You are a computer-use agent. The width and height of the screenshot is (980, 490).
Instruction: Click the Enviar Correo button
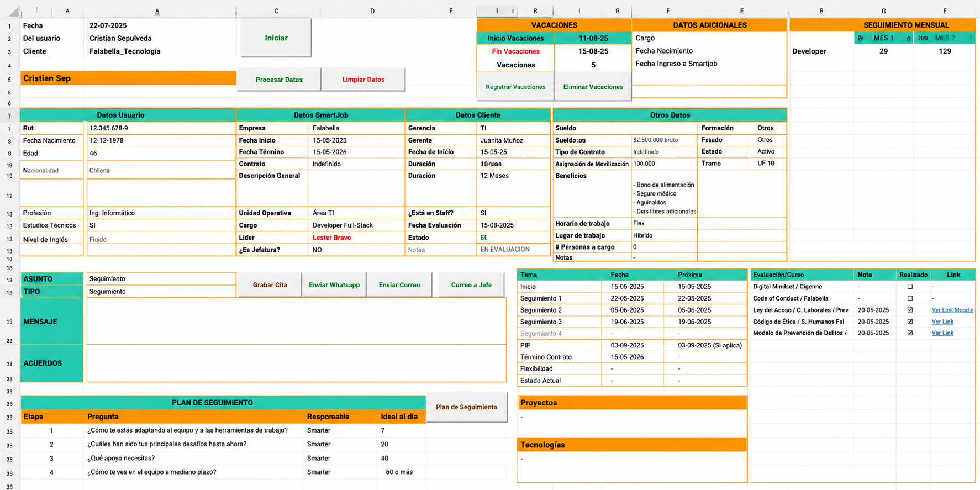(x=399, y=285)
